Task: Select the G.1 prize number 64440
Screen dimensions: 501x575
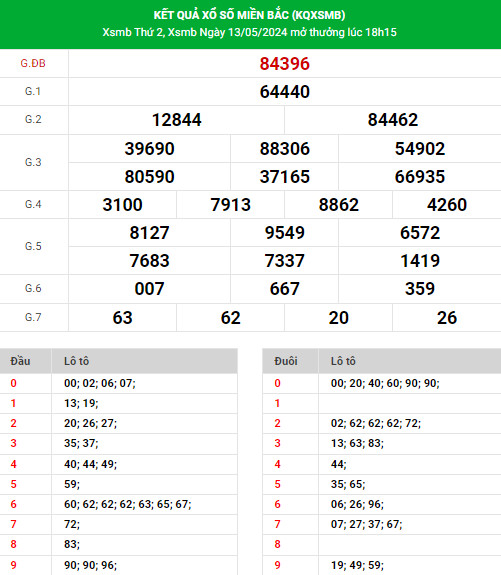Action: point(285,92)
